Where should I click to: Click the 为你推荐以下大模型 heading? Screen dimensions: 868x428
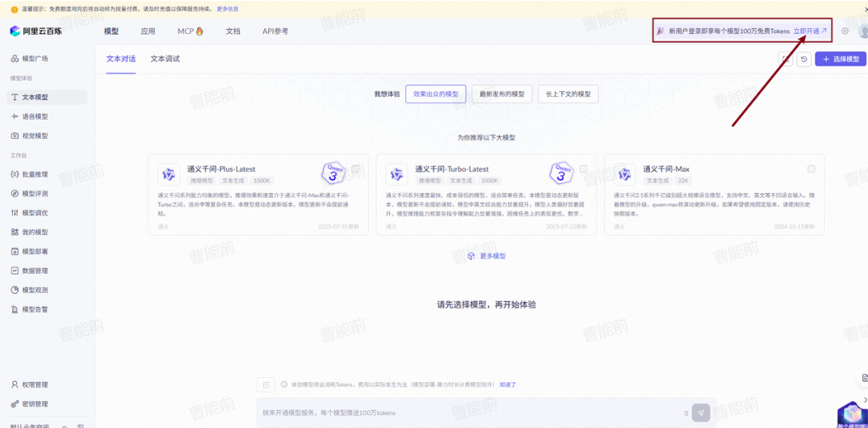pyautogui.click(x=486, y=137)
